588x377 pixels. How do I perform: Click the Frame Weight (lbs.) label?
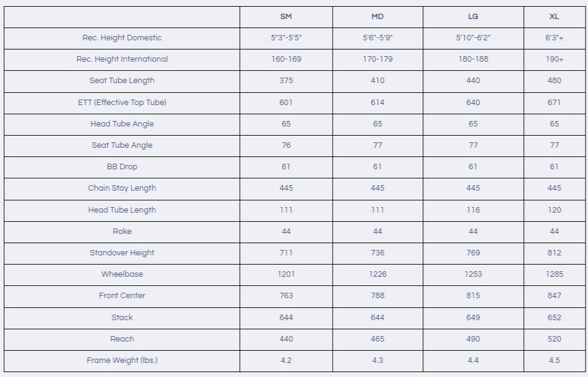coord(122,361)
